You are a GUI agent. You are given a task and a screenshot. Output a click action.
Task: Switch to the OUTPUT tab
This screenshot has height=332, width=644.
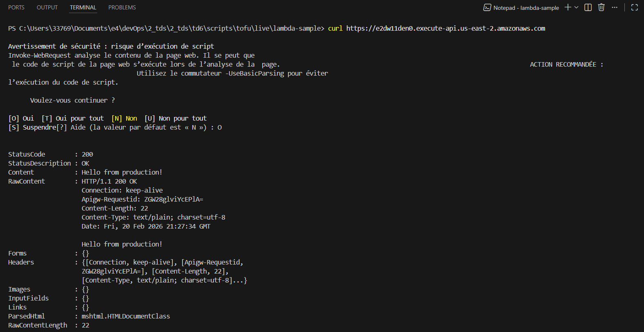tap(47, 7)
